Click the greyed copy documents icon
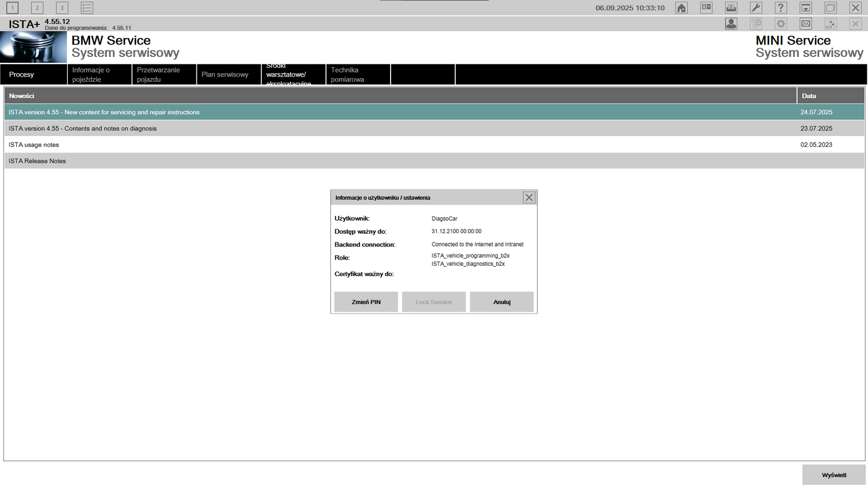Image resolution: width=868 pixels, height=488 pixels. 756,24
